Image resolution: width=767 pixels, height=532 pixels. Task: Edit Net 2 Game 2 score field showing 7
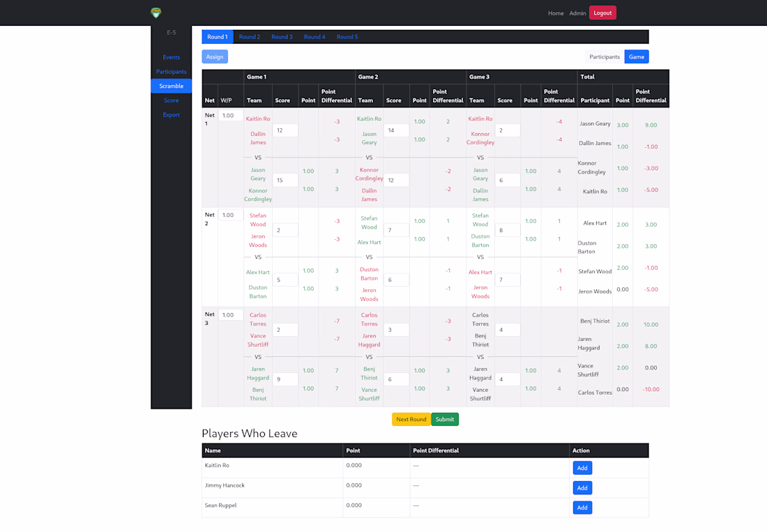(x=396, y=230)
